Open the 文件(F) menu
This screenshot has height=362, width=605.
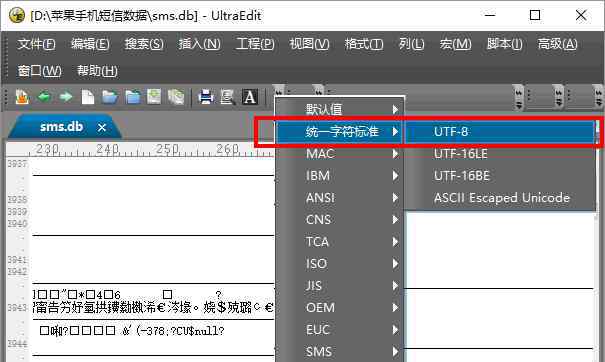click(36, 44)
